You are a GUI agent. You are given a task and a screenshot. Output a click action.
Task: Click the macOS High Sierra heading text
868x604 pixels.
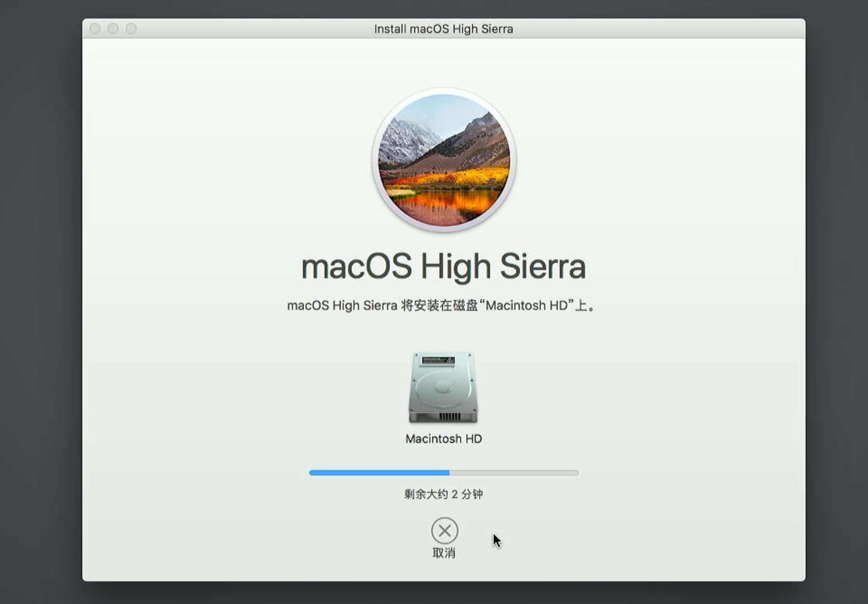pos(444,266)
